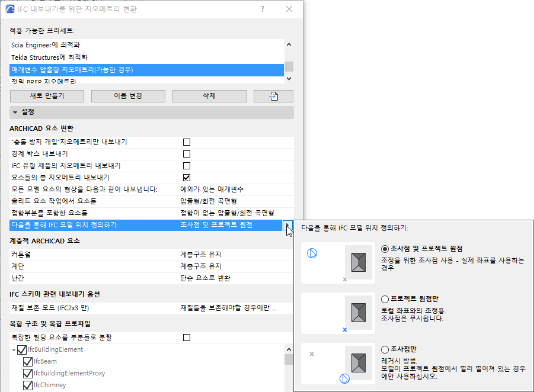Click IFC element tree scrollbar thumb
This screenshot has height=392, width=534.
click(x=289, y=359)
